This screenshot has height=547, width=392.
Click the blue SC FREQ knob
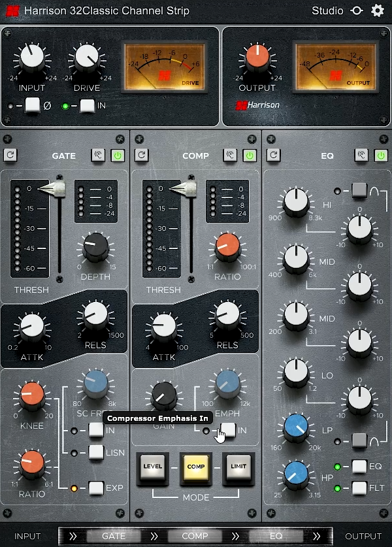pyautogui.click(x=95, y=384)
